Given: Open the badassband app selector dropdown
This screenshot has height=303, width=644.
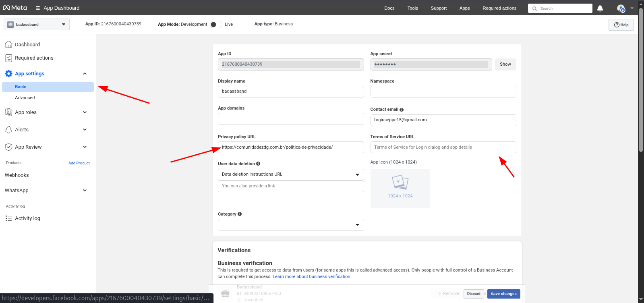Looking at the screenshot, I should point(37,25).
